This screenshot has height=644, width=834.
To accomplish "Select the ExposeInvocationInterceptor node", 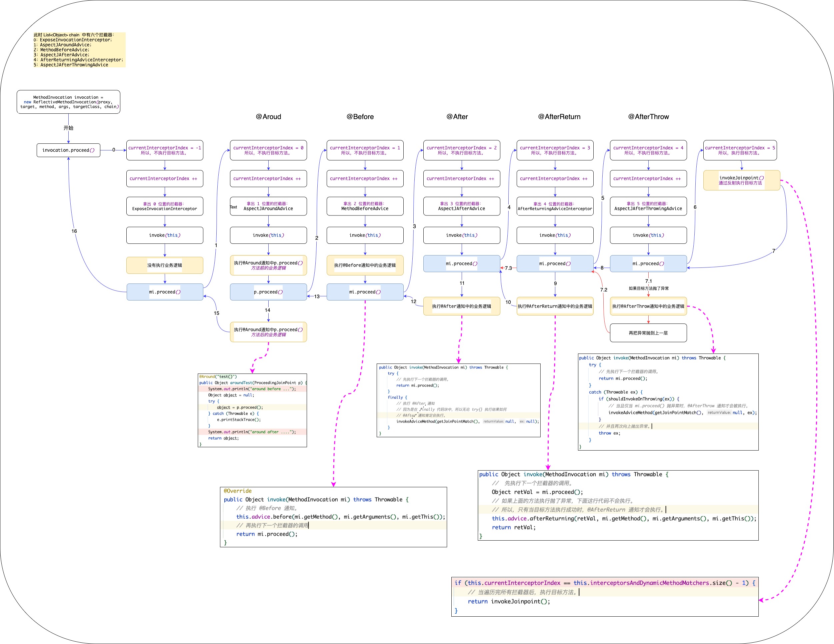I will (x=165, y=206).
